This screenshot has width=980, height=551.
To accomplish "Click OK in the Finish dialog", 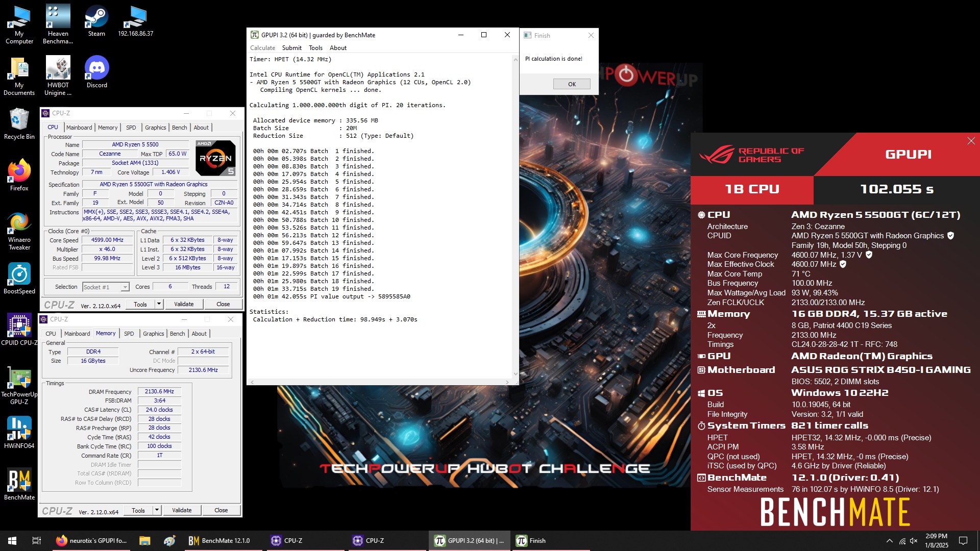I will click(x=572, y=84).
